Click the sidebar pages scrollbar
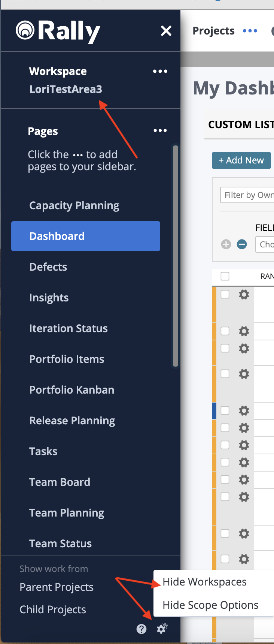Screen dimensions: 274x644 point(175,255)
